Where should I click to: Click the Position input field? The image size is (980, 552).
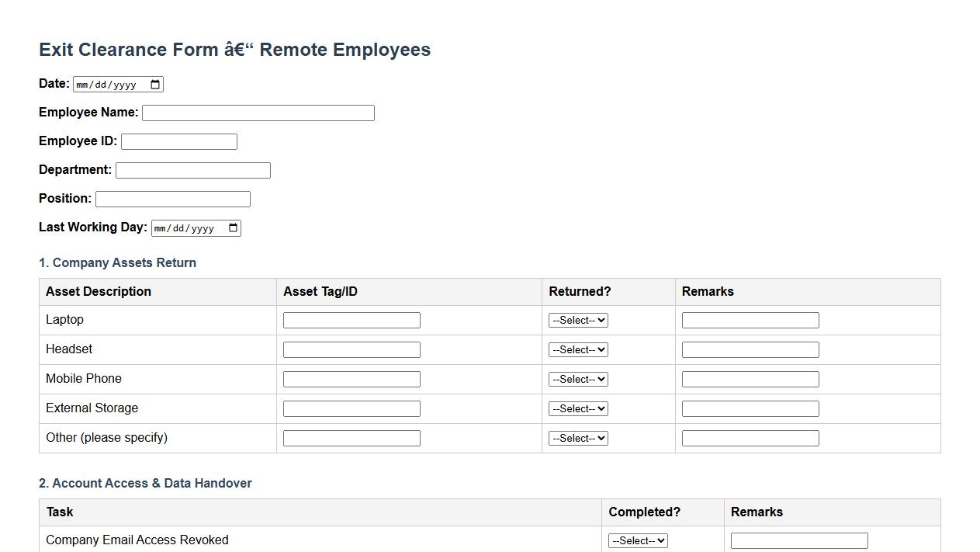pos(172,198)
